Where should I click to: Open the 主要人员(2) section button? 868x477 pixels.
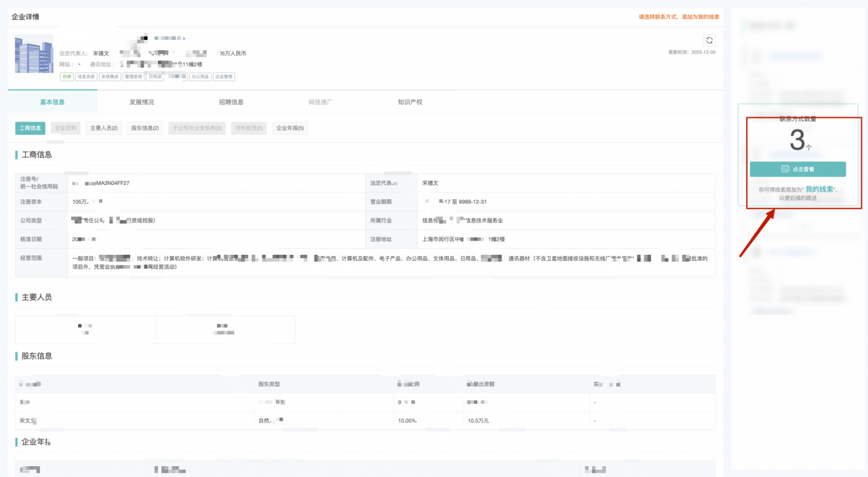tap(104, 128)
